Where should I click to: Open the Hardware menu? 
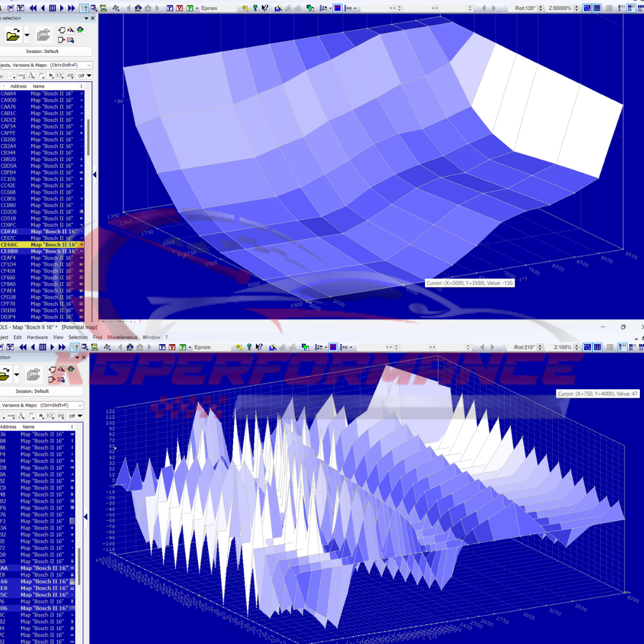pyautogui.click(x=38, y=338)
